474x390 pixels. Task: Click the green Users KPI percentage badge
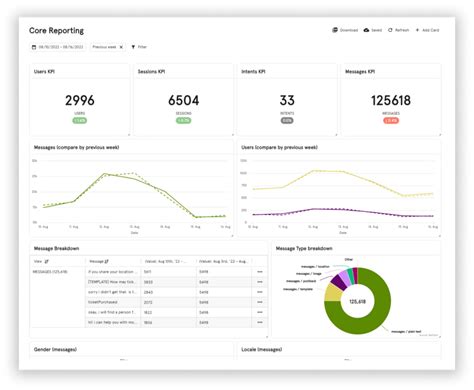pyautogui.click(x=80, y=120)
